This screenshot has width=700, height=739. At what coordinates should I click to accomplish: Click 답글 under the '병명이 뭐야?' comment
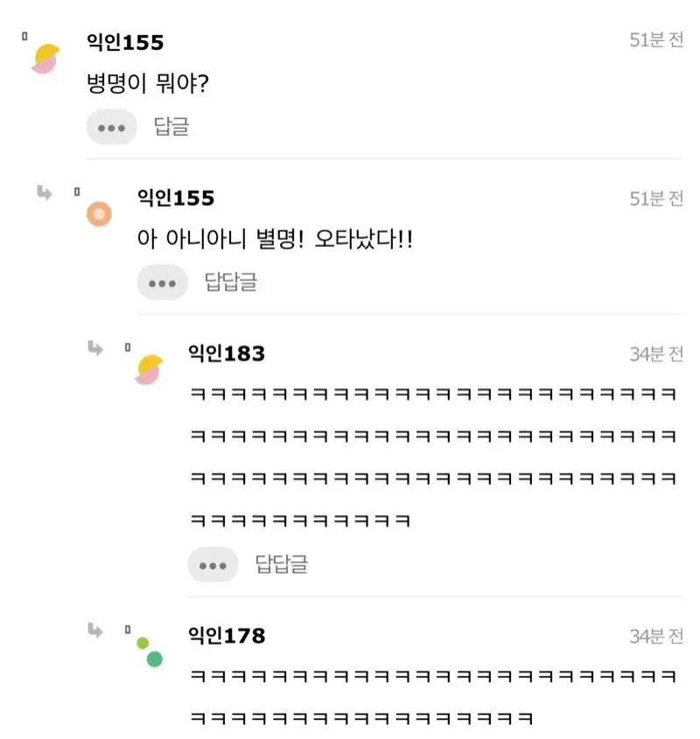point(171,127)
